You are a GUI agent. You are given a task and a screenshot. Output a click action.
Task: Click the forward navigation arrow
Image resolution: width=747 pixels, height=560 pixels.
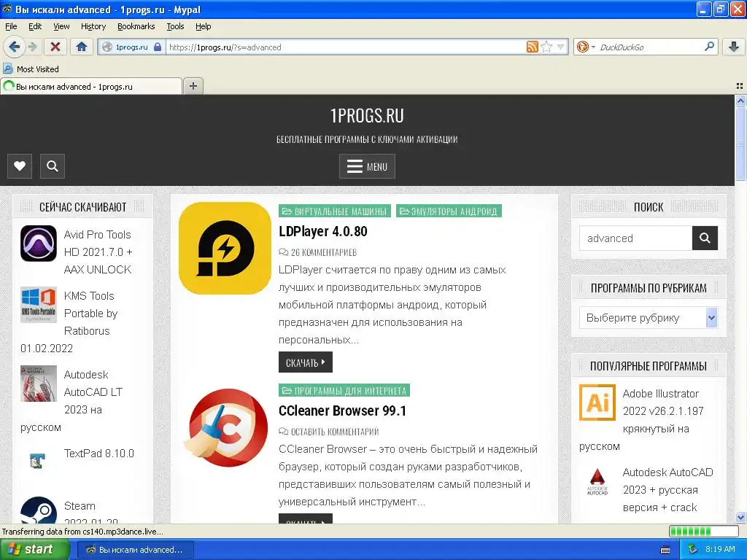point(33,47)
